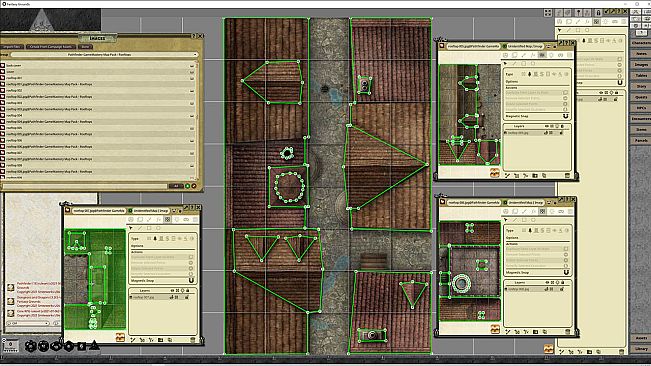Click the Images list vertical scrollbar
651x366 pixels.
point(197,120)
